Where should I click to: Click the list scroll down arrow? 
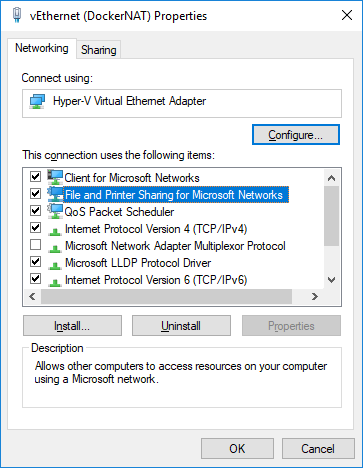(x=331, y=280)
